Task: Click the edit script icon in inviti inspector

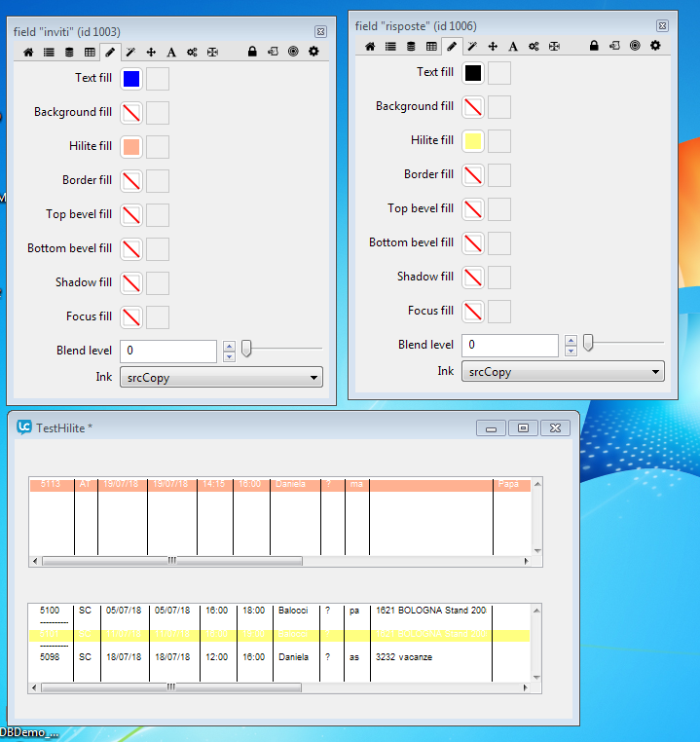Action: point(273,52)
